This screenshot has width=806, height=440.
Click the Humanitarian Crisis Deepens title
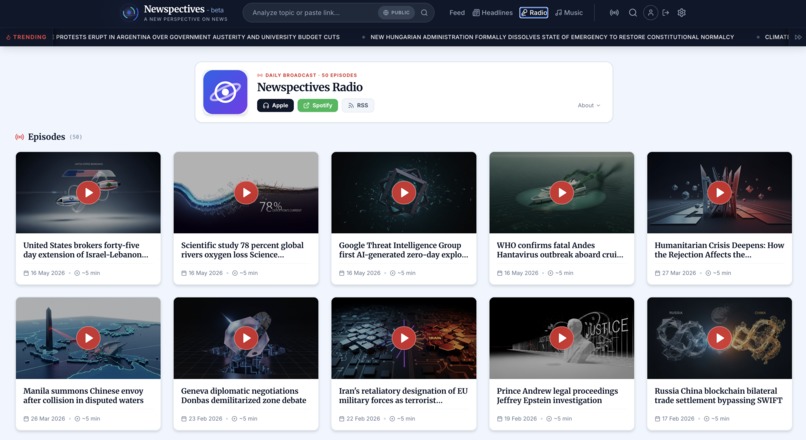(719, 250)
